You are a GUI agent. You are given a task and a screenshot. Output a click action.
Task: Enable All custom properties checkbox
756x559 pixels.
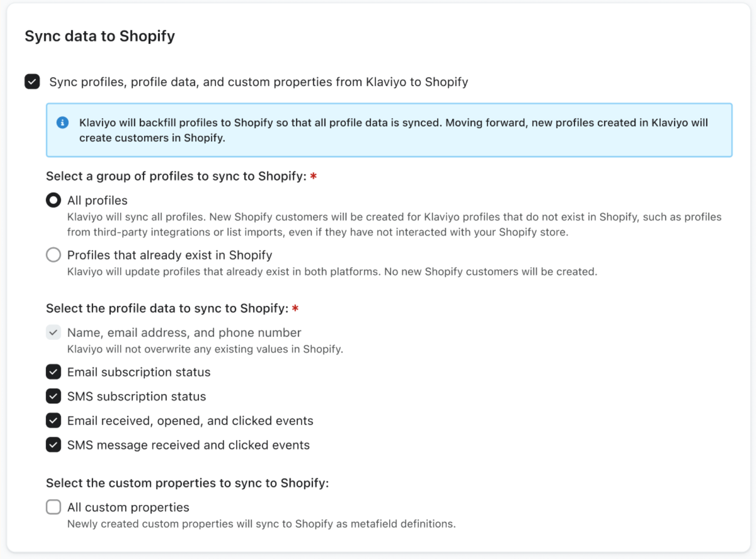(x=53, y=507)
